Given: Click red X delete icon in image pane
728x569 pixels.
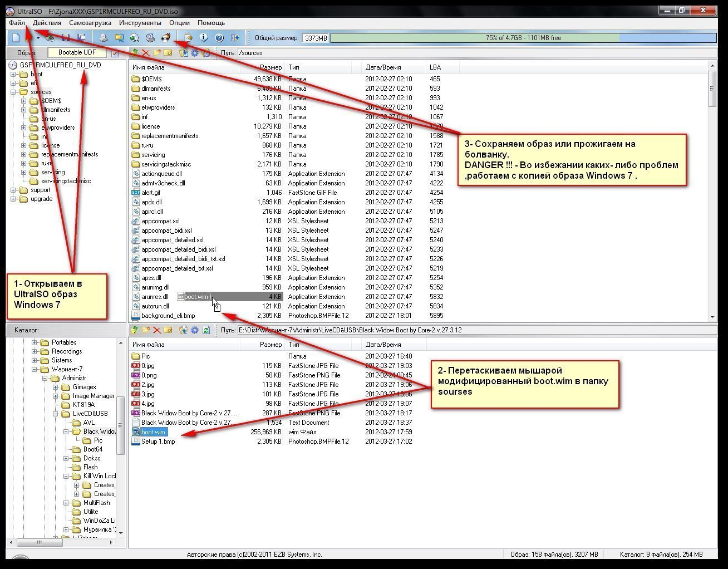Looking at the screenshot, I should pos(146,53).
